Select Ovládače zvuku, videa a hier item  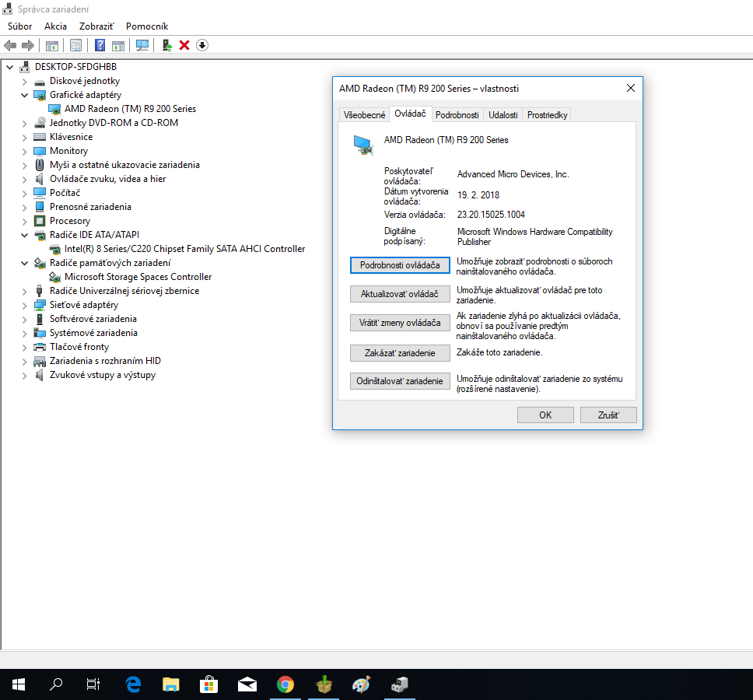coord(107,179)
